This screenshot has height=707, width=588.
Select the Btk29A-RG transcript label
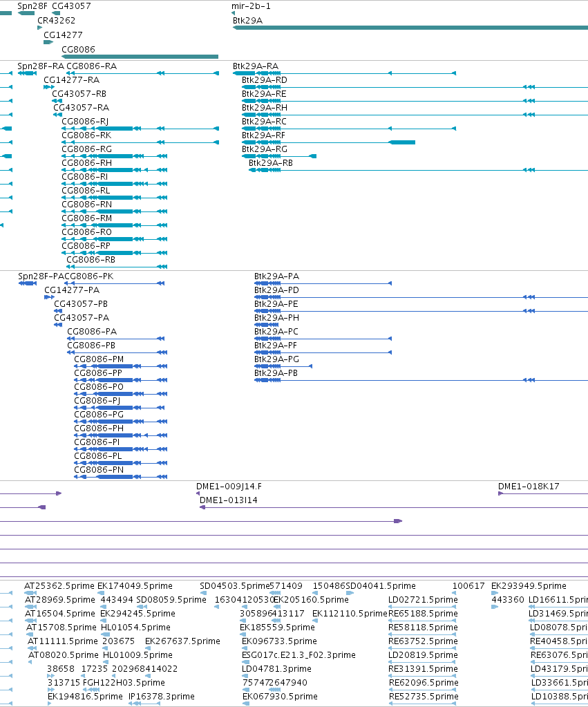[x=265, y=149]
